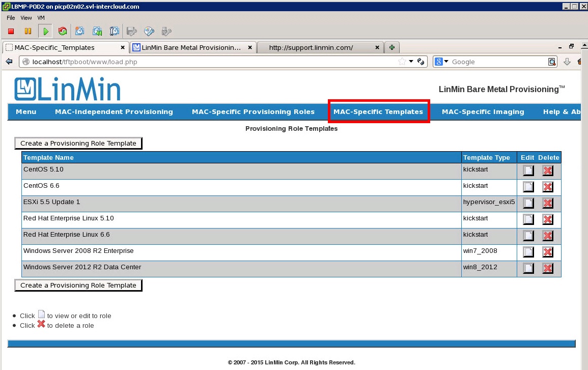The width and height of the screenshot is (588, 370).
Task: Expand the URL history dropdown arrow
Action: pyautogui.click(x=411, y=62)
